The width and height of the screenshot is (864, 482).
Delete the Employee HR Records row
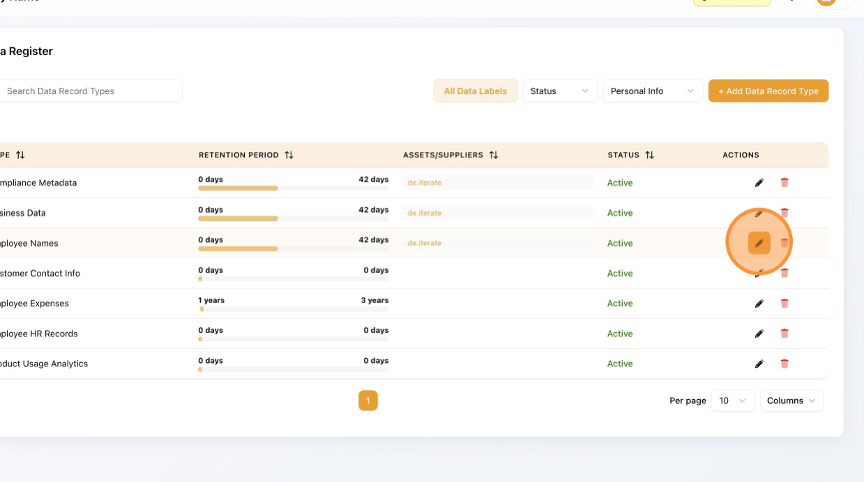point(784,333)
